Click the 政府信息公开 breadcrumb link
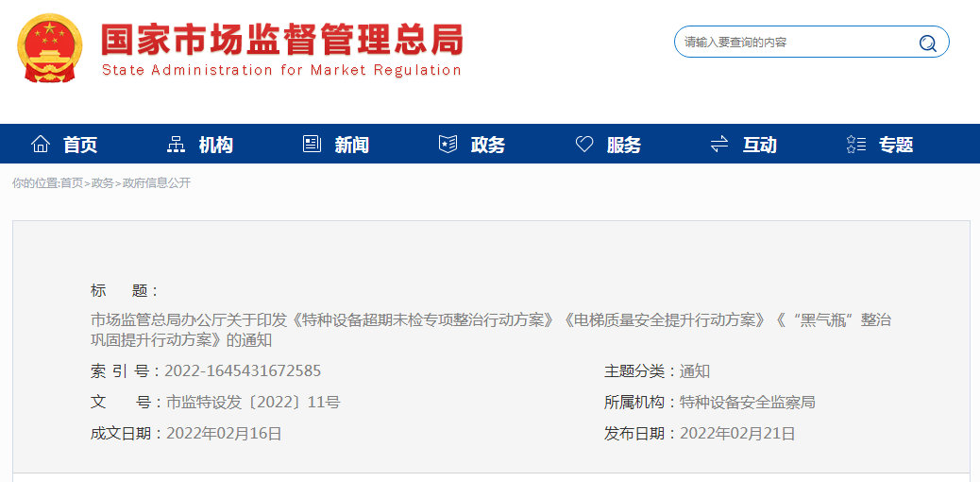980x482 pixels. [157, 183]
